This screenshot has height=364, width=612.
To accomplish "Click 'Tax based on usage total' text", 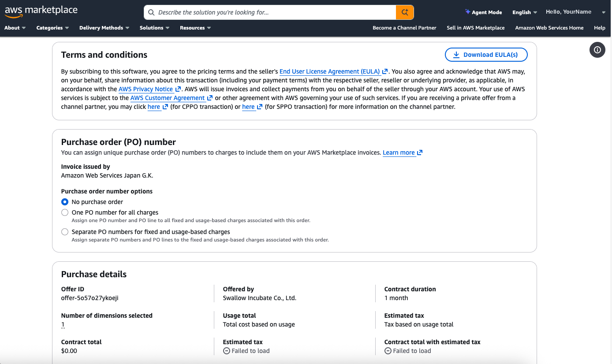I will 419,324.
